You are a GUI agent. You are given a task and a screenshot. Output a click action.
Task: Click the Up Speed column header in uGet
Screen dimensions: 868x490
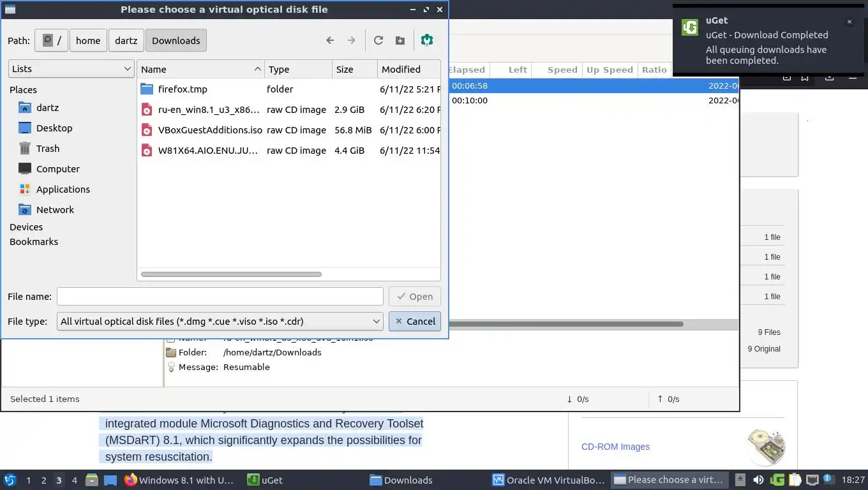coord(610,70)
